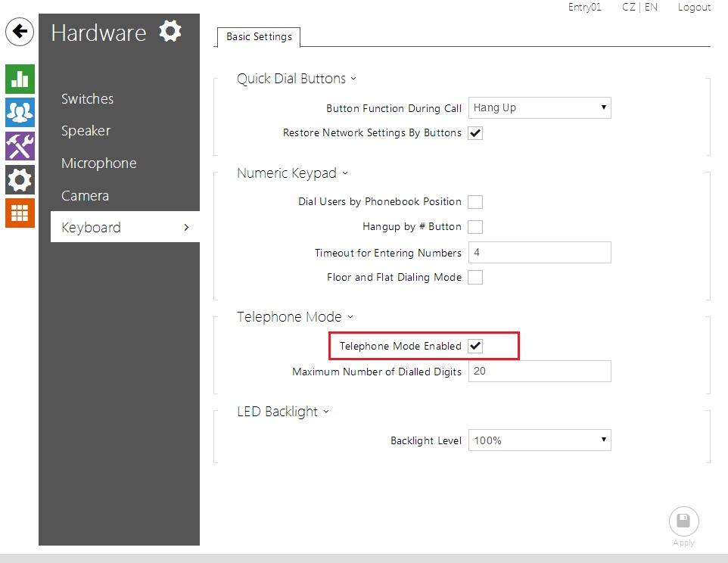Open the blue Directory users icon
This screenshot has height=563, width=728.
click(20, 112)
